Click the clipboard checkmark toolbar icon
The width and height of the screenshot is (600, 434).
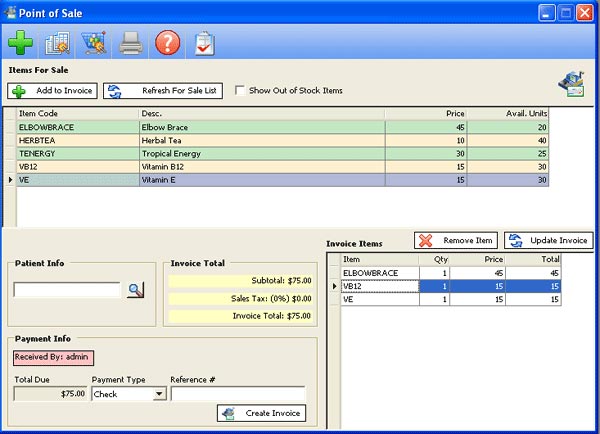tap(204, 43)
